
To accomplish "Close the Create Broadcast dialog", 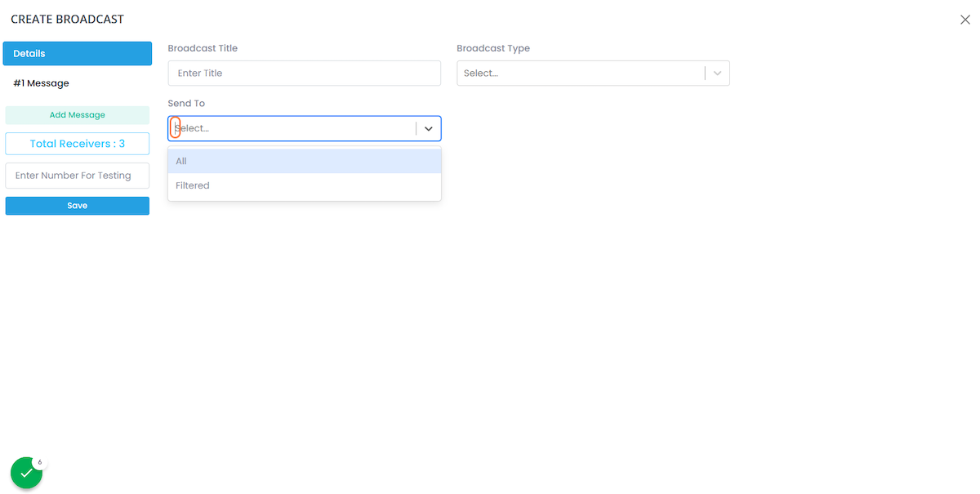I will pos(964,20).
